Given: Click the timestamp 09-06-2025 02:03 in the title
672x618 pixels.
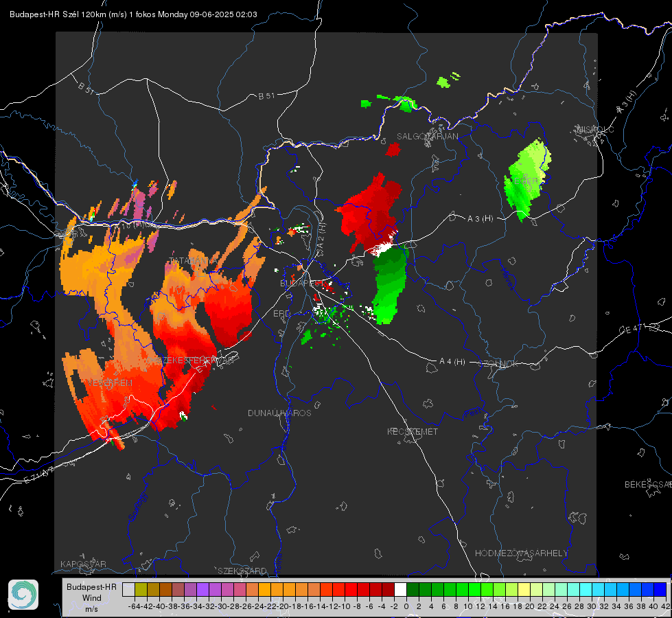Looking at the screenshot, I should [223, 14].
